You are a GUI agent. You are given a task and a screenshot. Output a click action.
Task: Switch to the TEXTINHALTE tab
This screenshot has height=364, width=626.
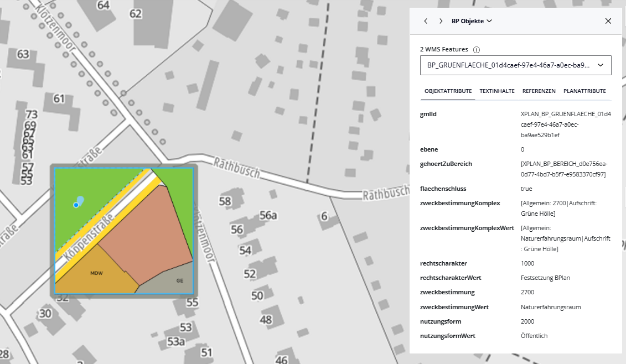pos(496,91)
